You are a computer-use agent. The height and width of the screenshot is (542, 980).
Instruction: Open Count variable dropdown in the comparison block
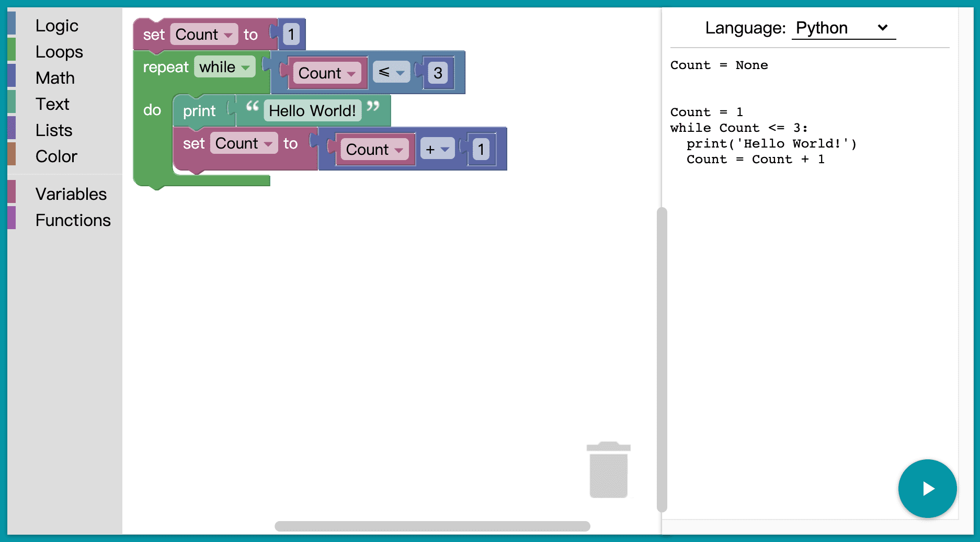point(327,73)
